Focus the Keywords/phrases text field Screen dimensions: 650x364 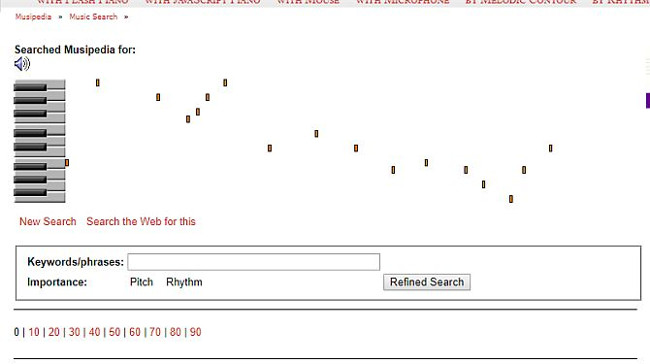pos(254,262)
